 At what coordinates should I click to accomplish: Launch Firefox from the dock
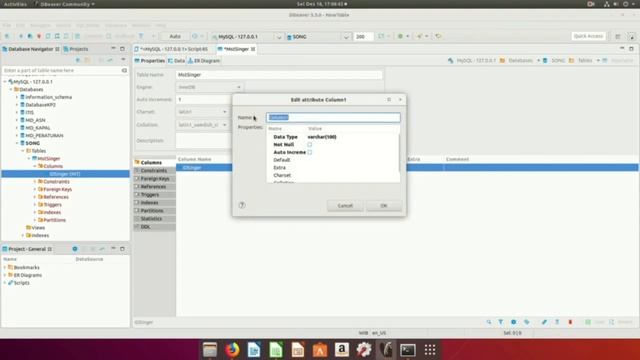[232, 350]
